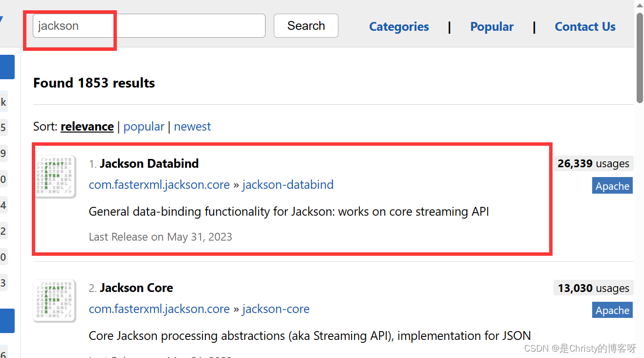Click the search field containing "jackson"
Viewport: 644px width, 358px height.
pos(149,26)
